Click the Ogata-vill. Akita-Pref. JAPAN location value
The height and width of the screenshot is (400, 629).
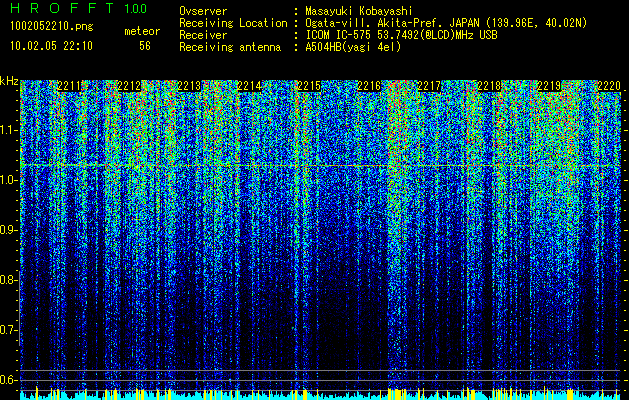pyautogui.click(x=446, y=23)
